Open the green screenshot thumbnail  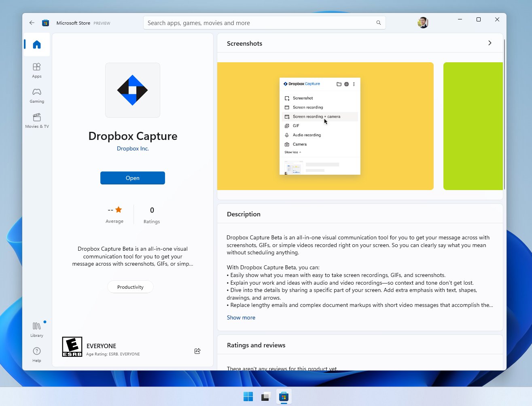[x=473, y=126]
